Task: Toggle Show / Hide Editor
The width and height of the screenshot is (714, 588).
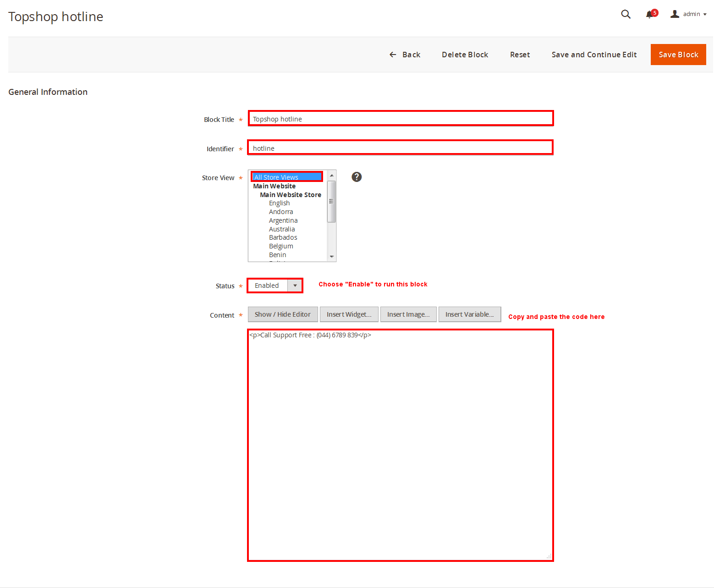Action: pyautogui.click(x=283, y=314)
